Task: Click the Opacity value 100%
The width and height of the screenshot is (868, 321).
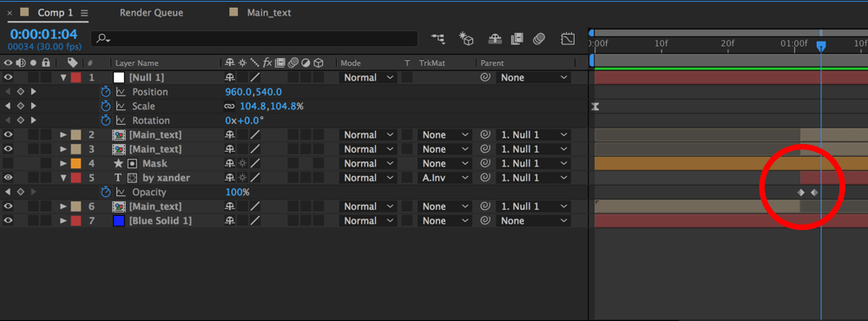Action: click(x=238, y=192)
